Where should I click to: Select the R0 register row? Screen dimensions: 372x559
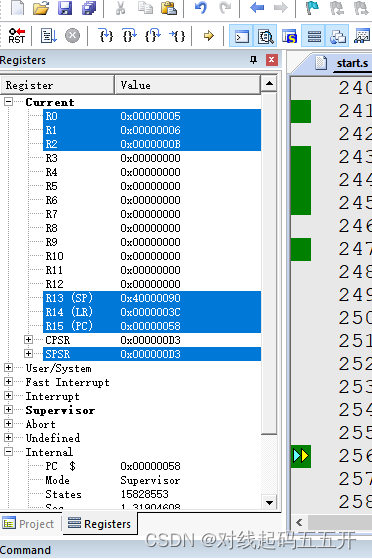coord(152,116)
